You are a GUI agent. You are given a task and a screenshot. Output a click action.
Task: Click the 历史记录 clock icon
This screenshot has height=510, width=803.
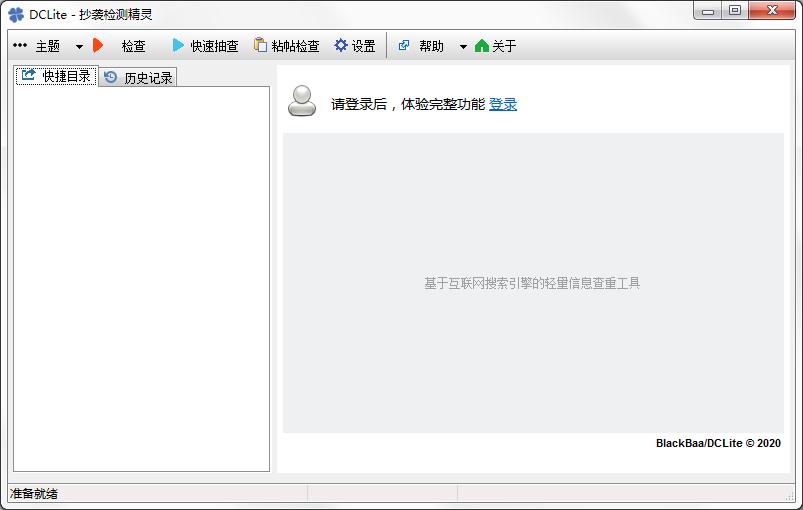click(x=111, y=77)
